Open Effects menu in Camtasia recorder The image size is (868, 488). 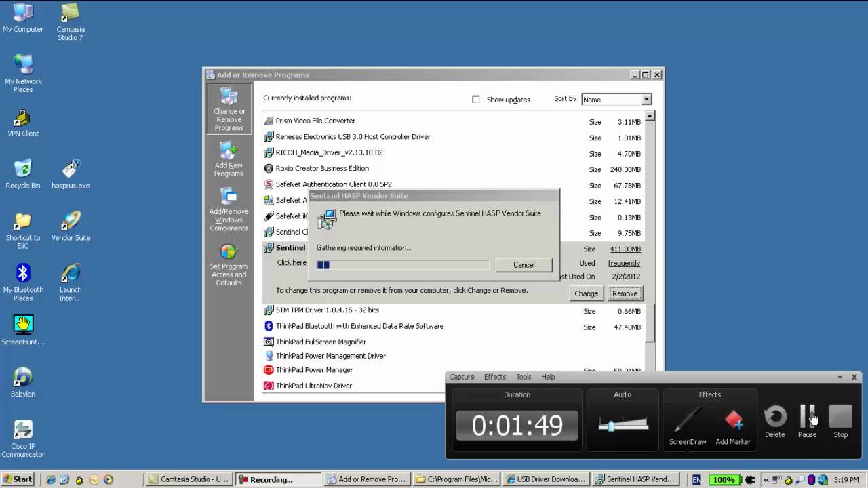(495, 377)
